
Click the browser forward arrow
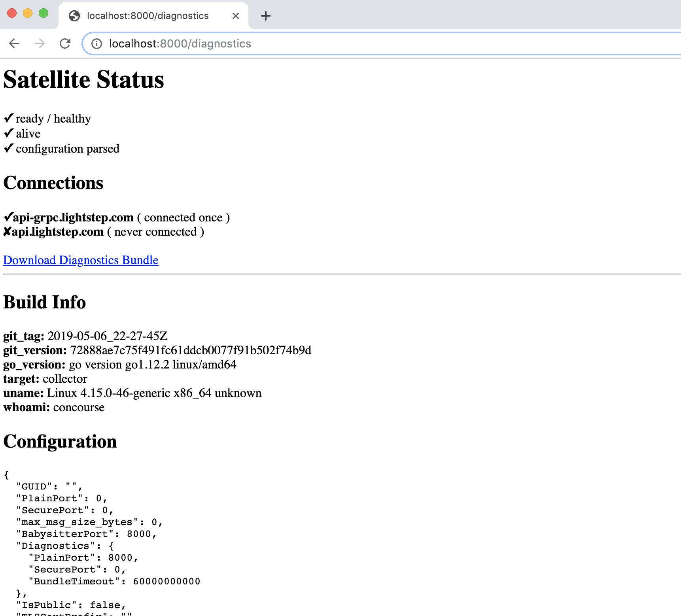pyautogui.click(x=40, y=43)
